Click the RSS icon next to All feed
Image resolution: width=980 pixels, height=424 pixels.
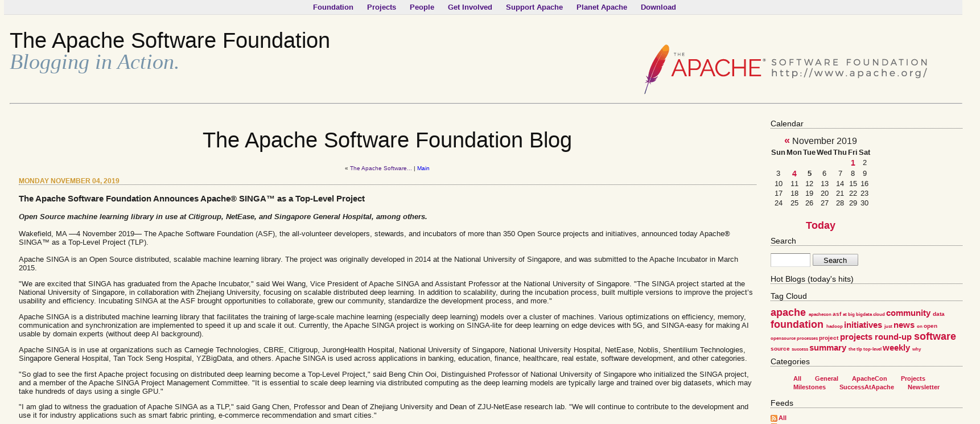(x=774, y=418)
